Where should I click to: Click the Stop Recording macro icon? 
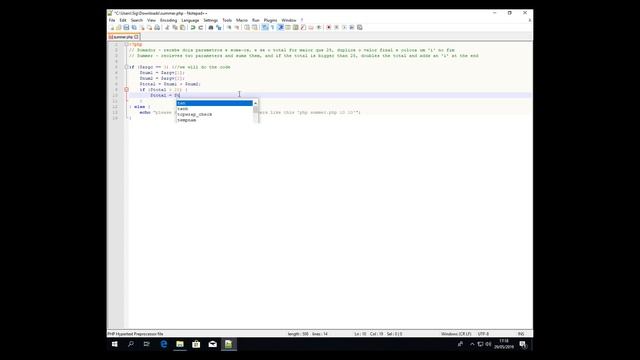336,27
